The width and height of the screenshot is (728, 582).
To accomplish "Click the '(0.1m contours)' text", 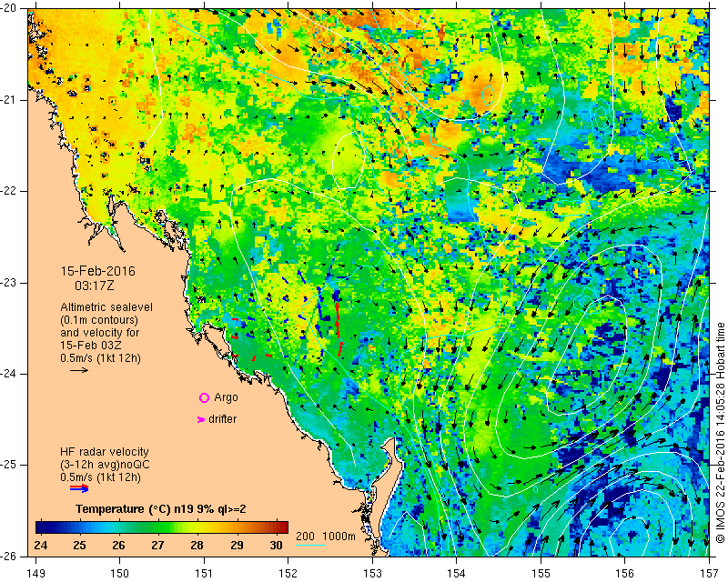I will [x=99, y=320].
